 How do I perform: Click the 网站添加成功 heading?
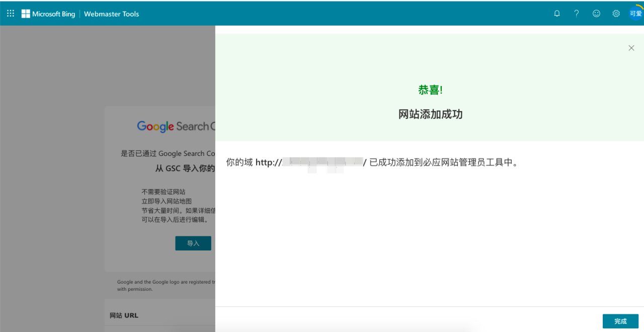(x=430, y=114)
